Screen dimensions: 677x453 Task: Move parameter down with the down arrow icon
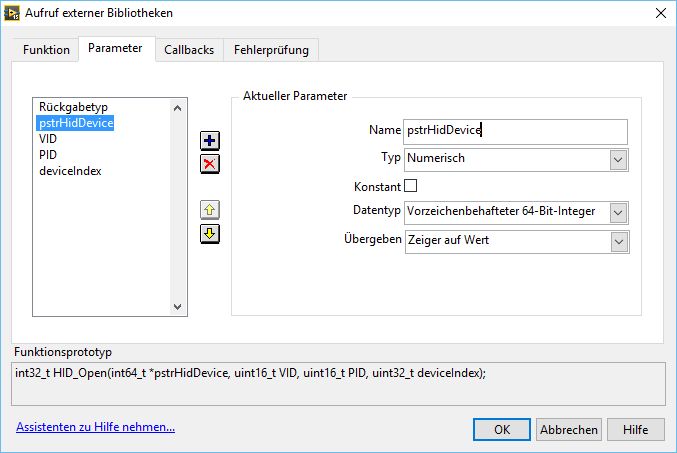click(210, 234)
